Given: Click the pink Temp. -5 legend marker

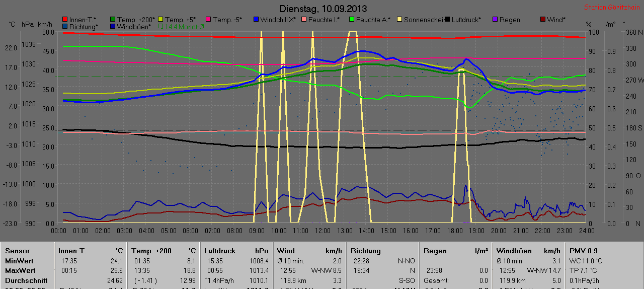Looking at the screenshot, I should [x=208, y=20].
